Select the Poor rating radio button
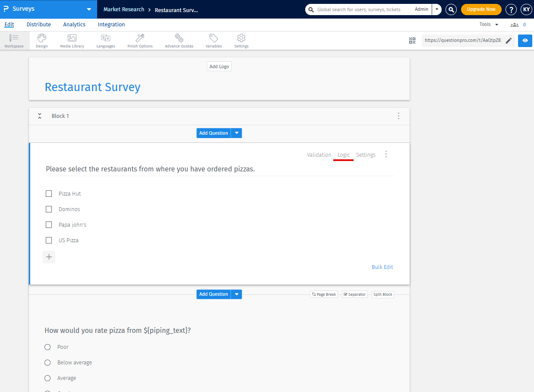 click(x=47, y=347)
